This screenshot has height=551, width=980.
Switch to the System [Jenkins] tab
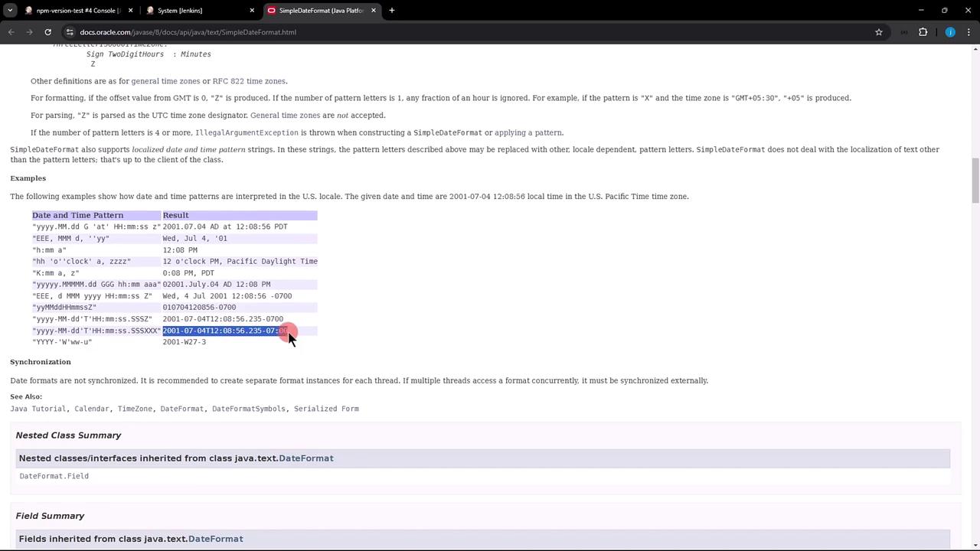click(199, 11)
